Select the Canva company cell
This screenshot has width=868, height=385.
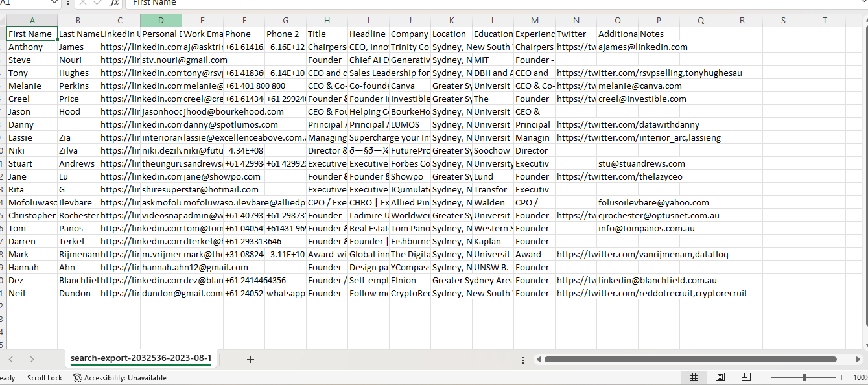point(410,86)
